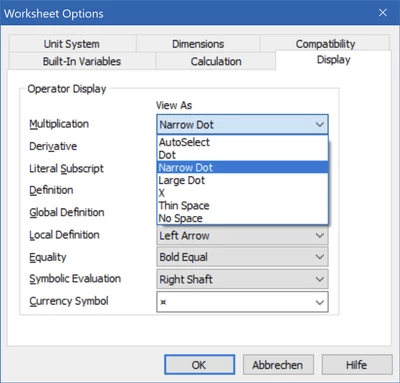
Task: Select Narrow Dot in the list
Action: coord(242,168)
